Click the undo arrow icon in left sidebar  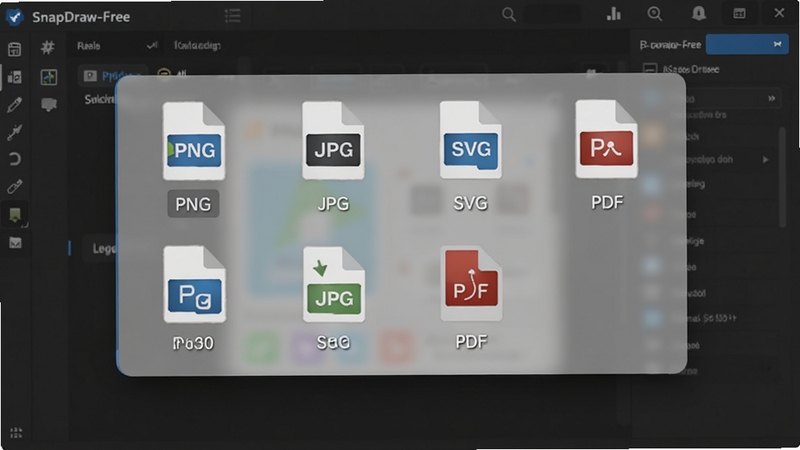pyautogui.click(x=15, y=159)
